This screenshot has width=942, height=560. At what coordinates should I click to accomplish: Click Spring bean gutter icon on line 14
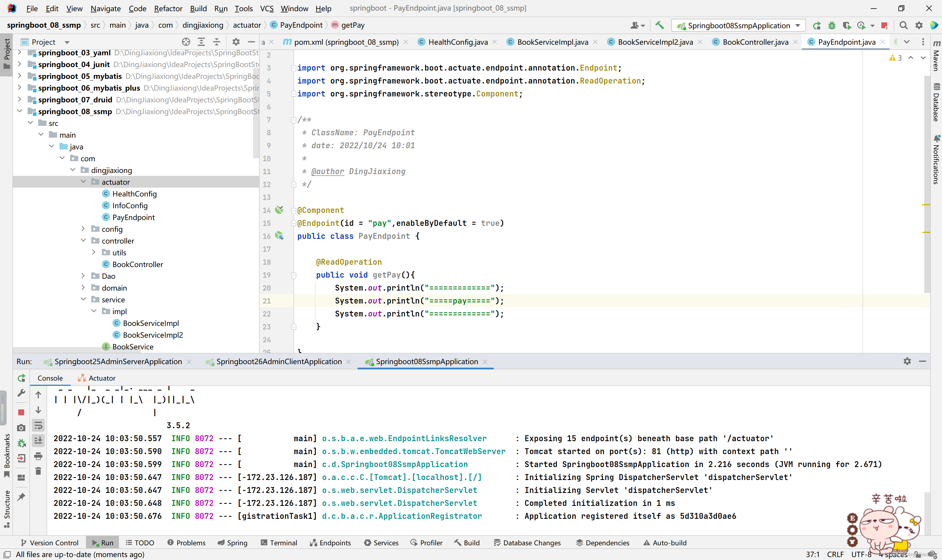(279, 210)
